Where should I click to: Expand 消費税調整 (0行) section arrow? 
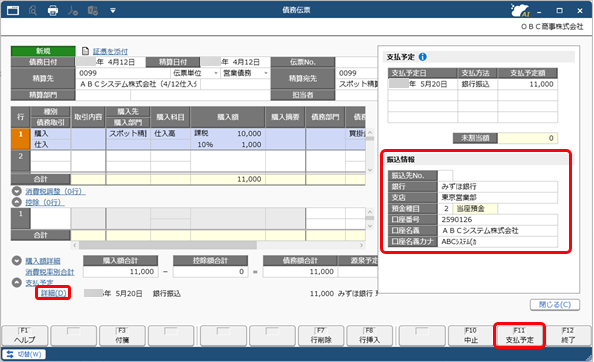pyautogui.click(x=17, y=191)
